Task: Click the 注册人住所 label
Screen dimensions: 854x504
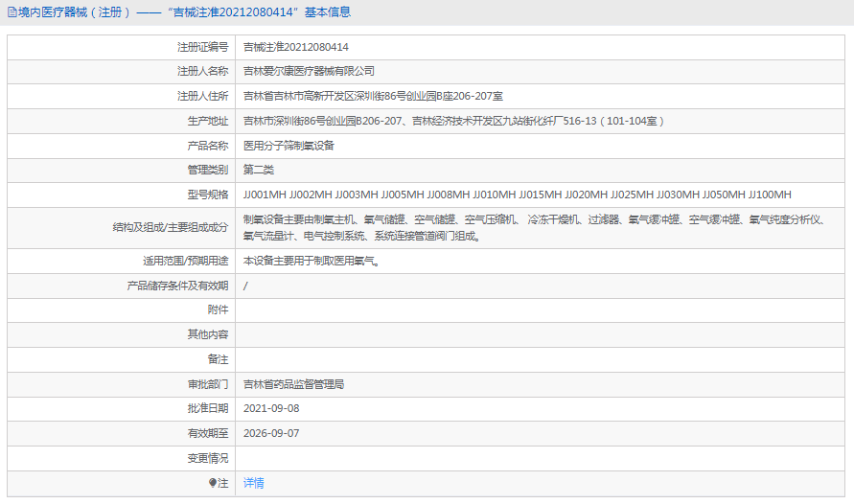Action: 202,97
